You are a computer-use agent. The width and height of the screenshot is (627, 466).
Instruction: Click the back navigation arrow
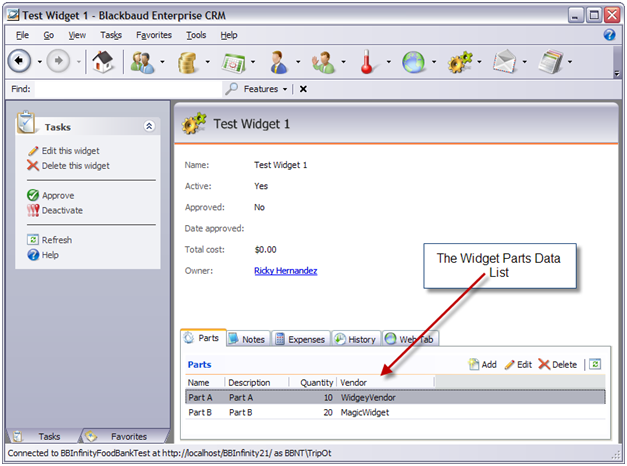(x=19, y=62)
